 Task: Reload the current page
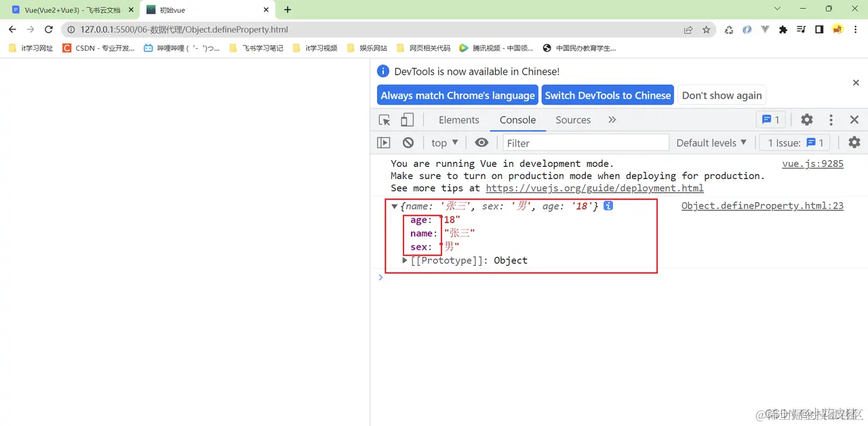point(49,30)
